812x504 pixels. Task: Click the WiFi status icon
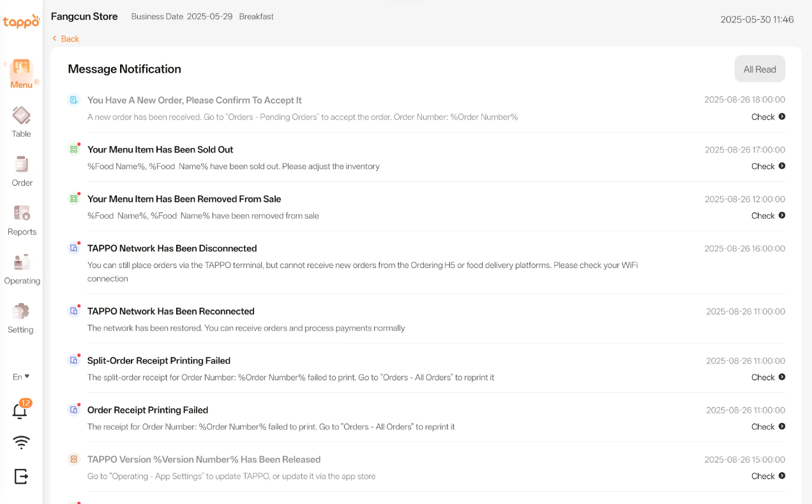click(21, 443)
